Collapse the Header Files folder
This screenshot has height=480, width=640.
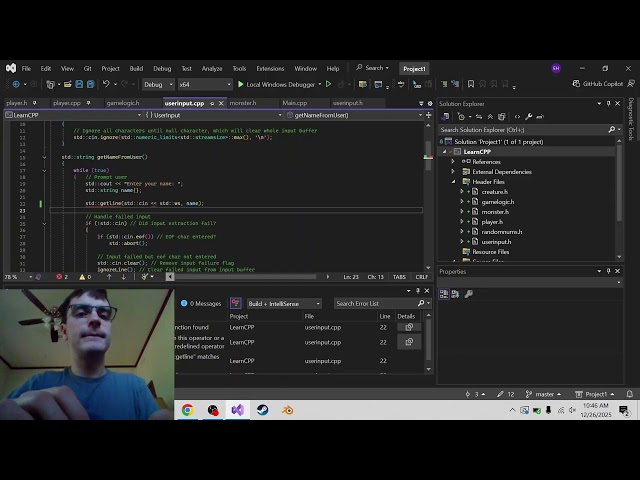[x=453, y=182]
